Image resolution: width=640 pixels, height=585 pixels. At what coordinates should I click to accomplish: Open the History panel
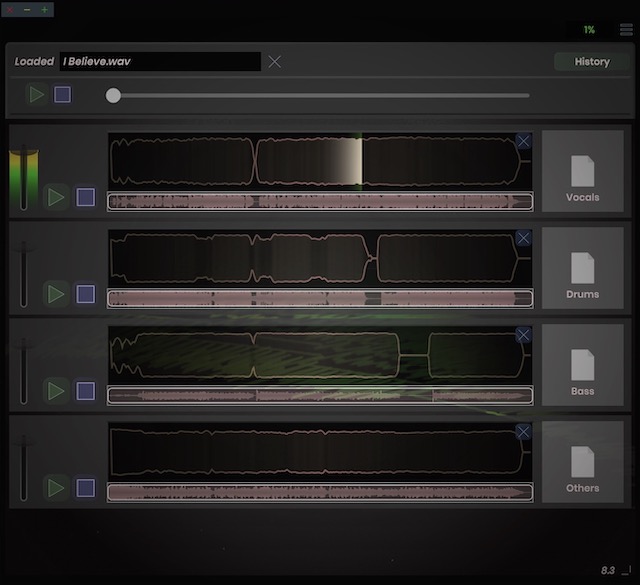[591, 62]
